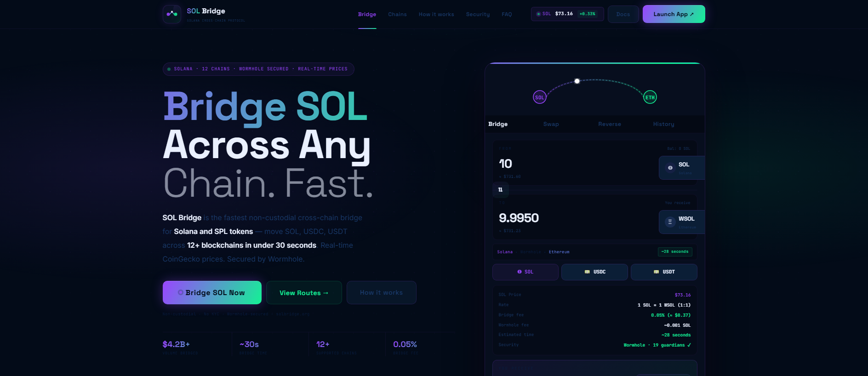
Task: Click the ~28 seconds badge
Action: click(675, 252)
